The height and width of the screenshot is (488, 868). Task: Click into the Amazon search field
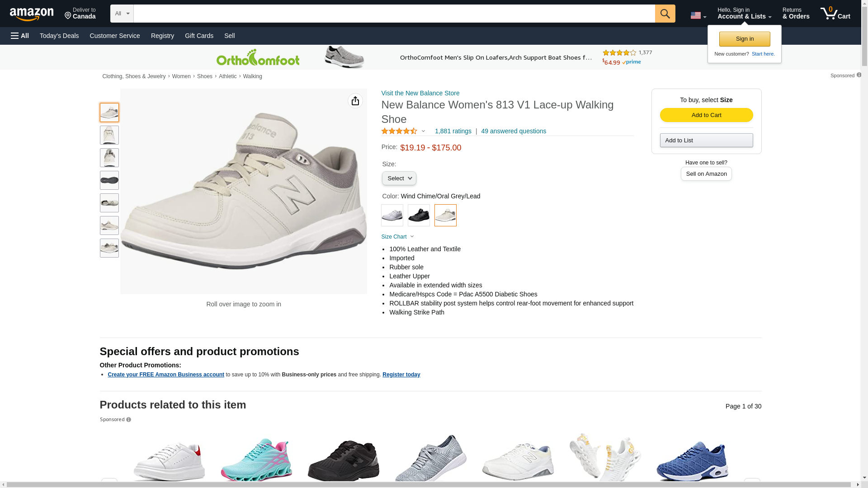394,14
